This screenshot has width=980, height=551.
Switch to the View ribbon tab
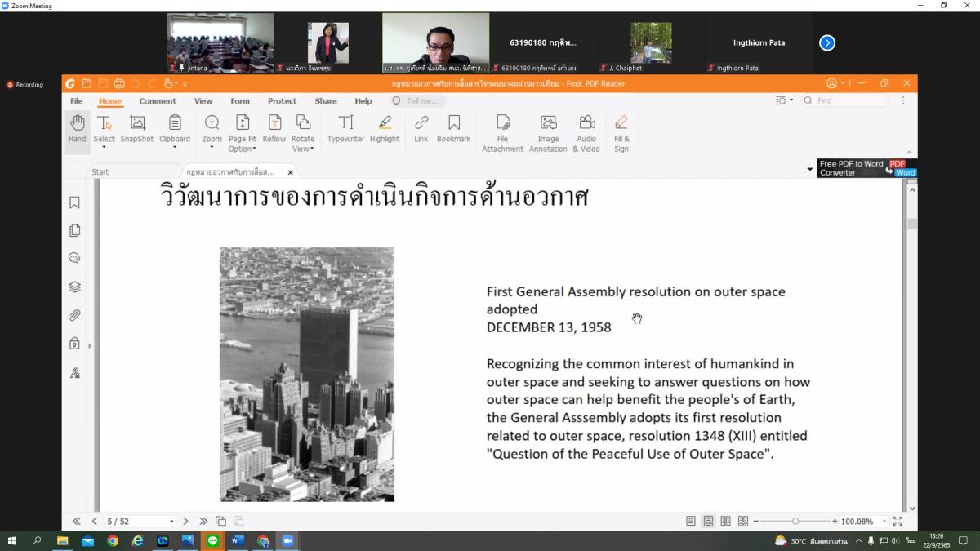(203, 101)
